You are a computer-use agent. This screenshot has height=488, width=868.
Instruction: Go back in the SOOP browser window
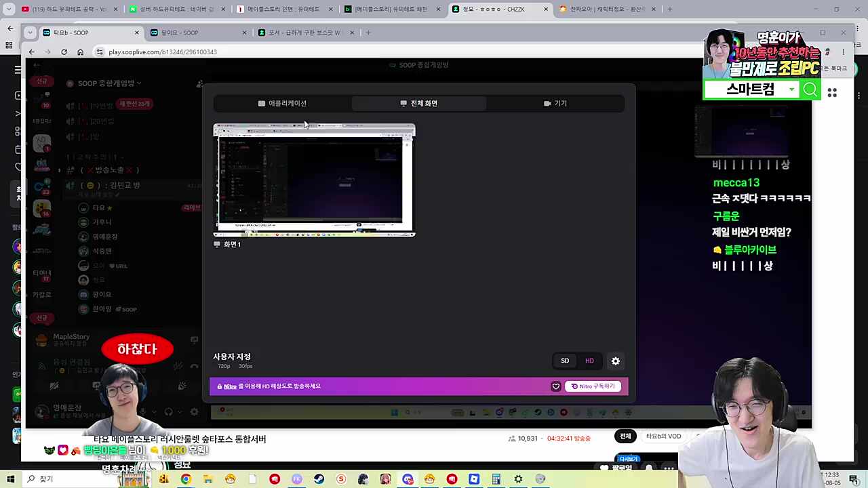pyautogui.click(x=31, y=52)
